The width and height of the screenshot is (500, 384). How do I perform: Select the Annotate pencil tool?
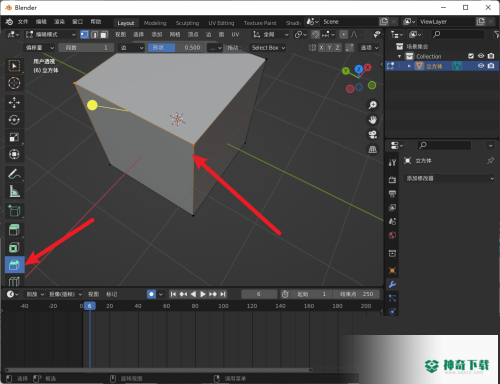click(x=14, y=174)
